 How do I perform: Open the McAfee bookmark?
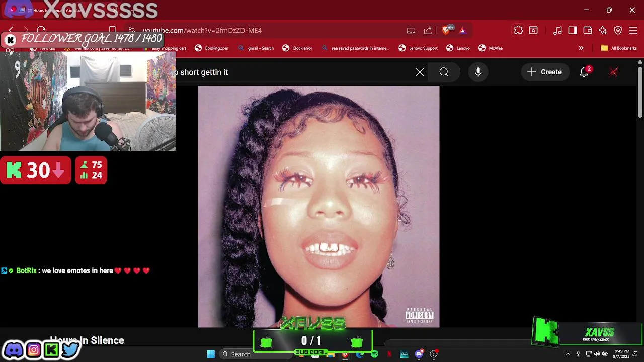(491, 48)
